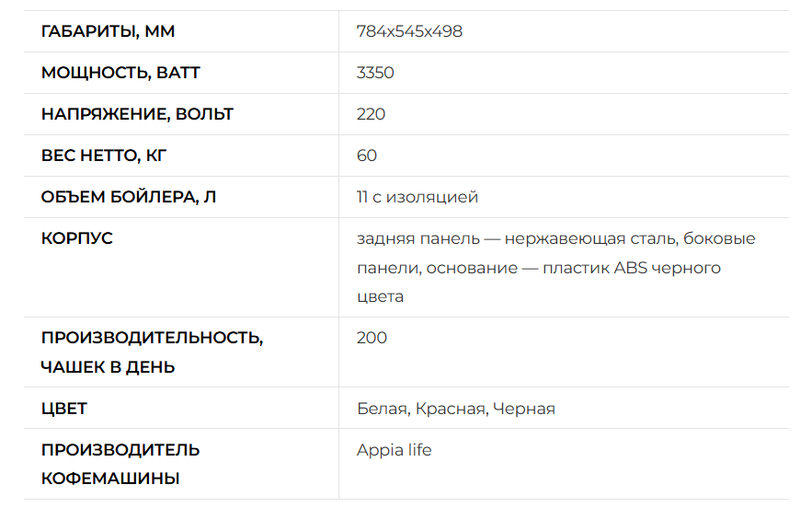812x508 pixels.
Task: Click the ПРОИЗВОДИТЕЛЬНОСТЬ, ЧАШЕК В ДЕНЬ label
Action: point(152,352)
